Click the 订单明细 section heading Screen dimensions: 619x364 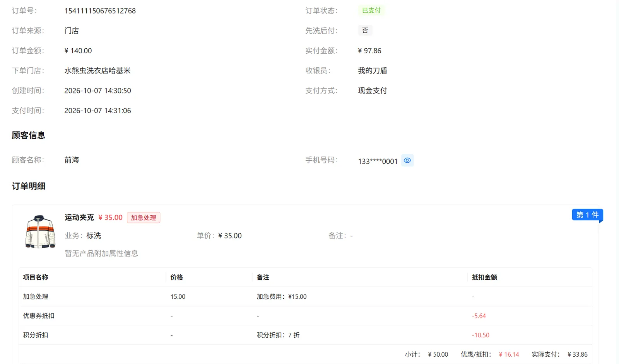click(x=29, y=186)
